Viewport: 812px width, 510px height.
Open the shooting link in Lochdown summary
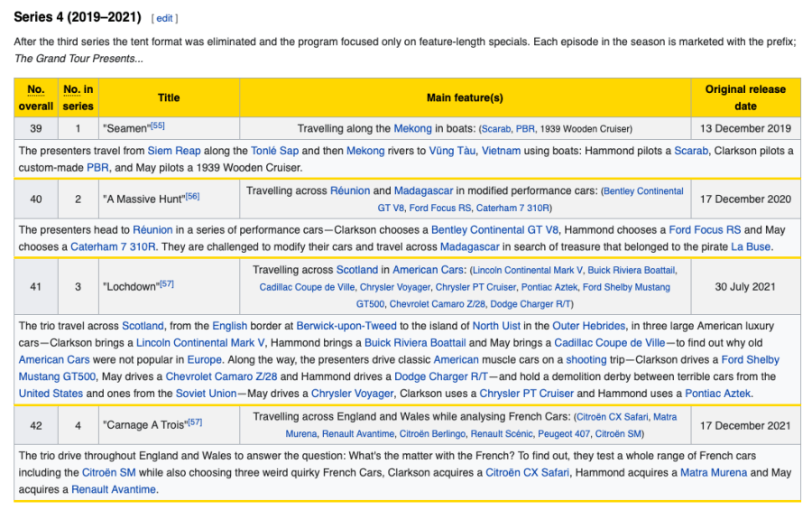pyautogui.click(x=586, y=359)
